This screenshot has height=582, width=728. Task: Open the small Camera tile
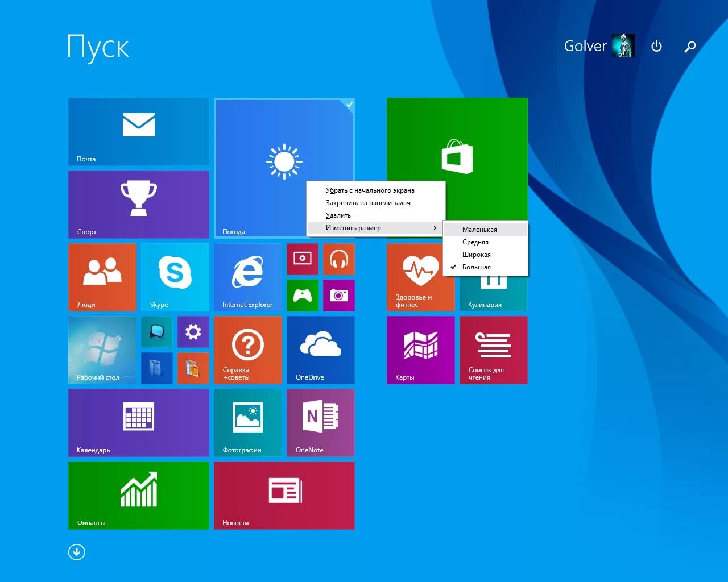click(x=339, y=296)
